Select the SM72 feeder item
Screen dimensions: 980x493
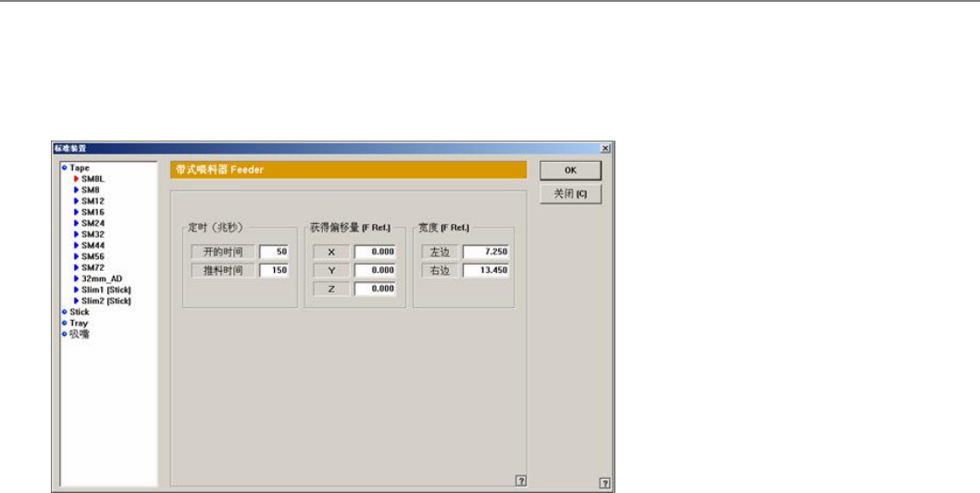[x=93, y=267]
